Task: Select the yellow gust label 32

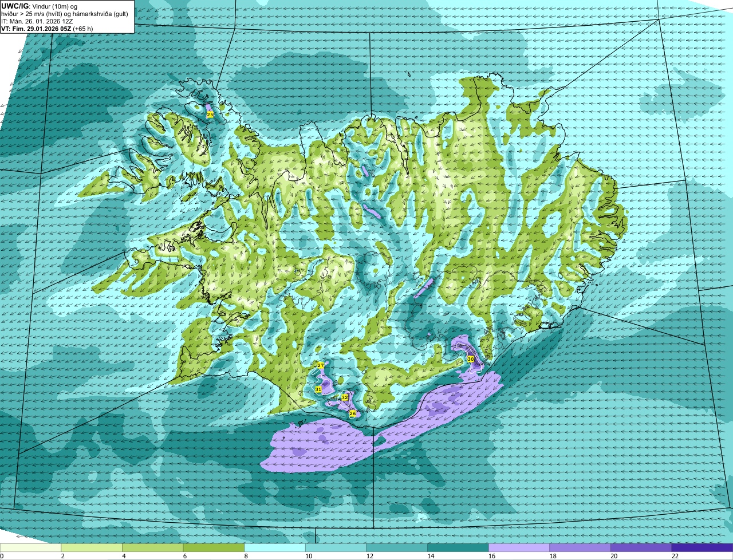Action: point(345,397)
